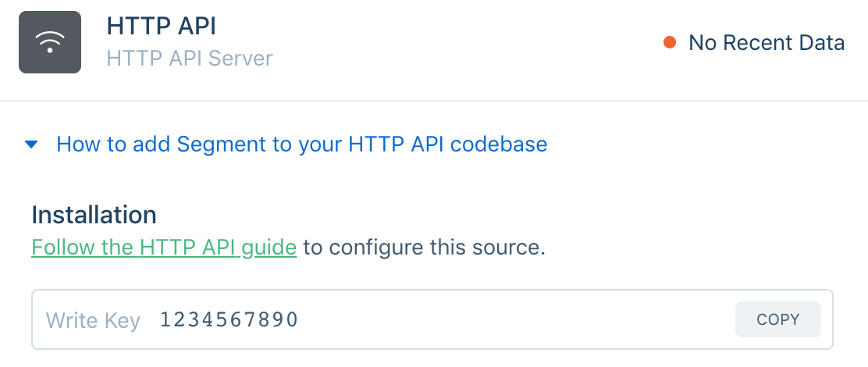This screenshot has height=367, width=868.
Task: Click the word 'codebase' in expander title
Action: (x=499, y=144)
